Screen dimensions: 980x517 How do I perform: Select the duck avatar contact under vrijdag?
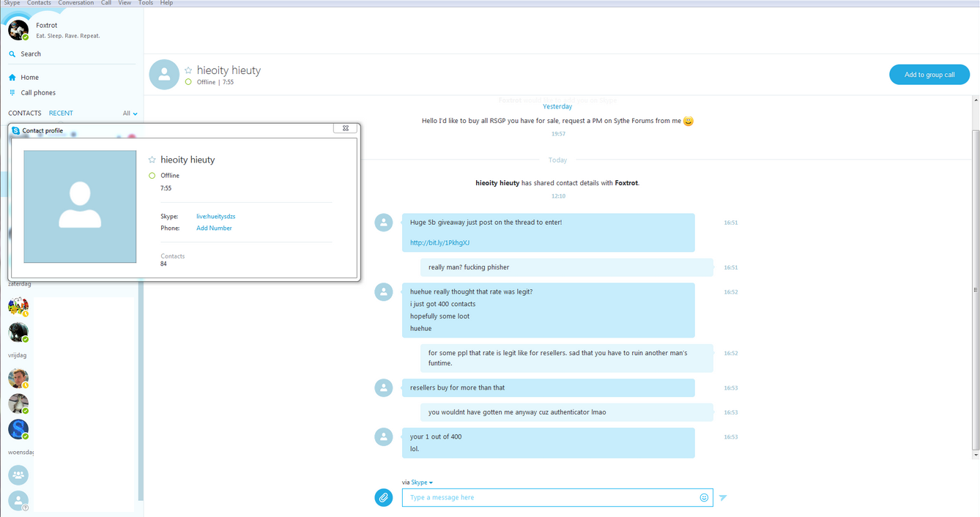click(18, 403)
